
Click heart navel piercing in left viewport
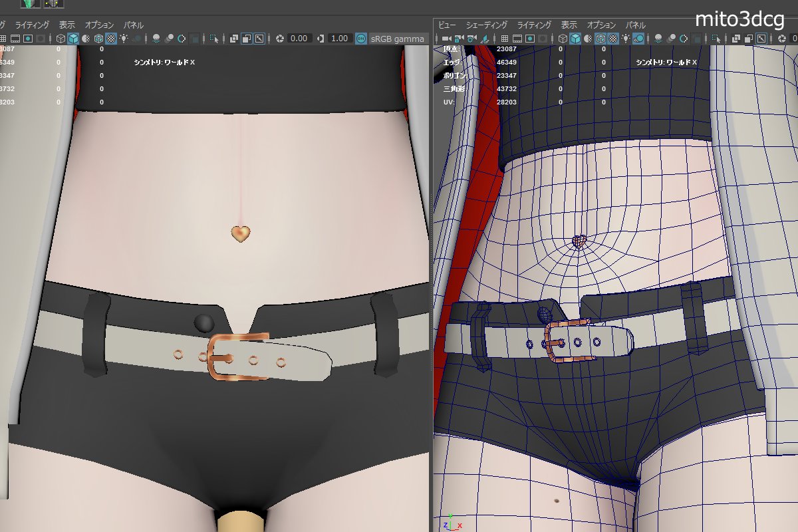(x=241, y=233)
